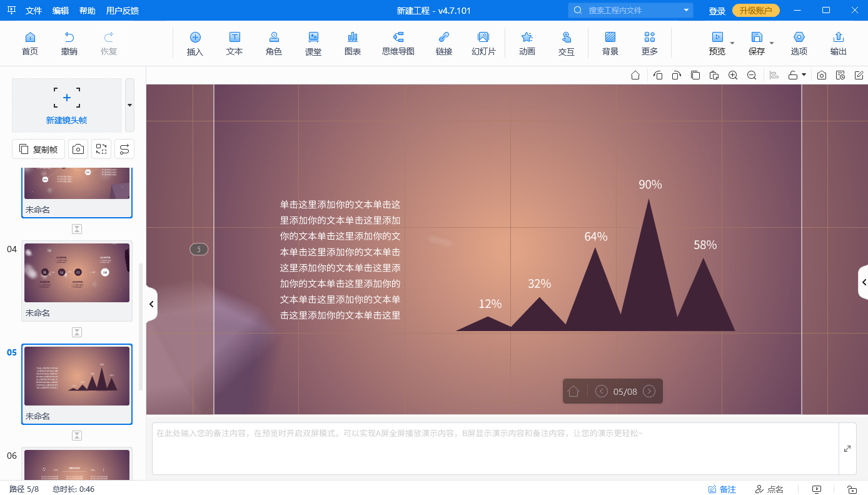Screen dimensions: 868x495
Task: Click transition icon between frames 04 and 05
Action: click(x=77, y=332)
